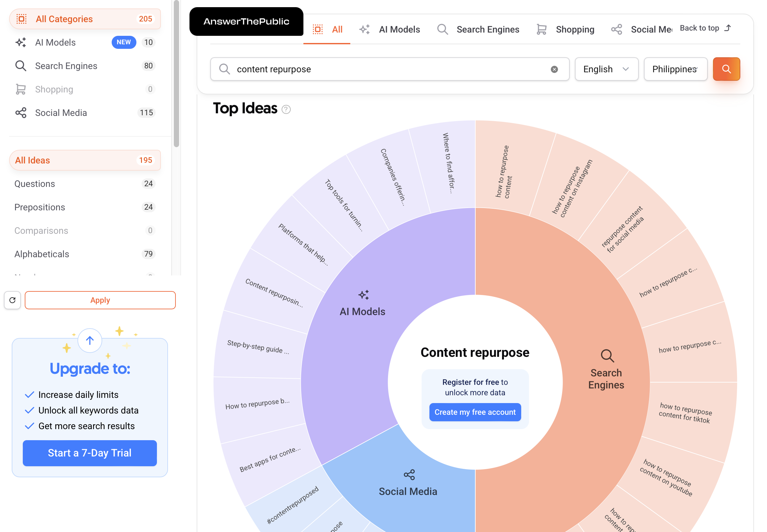This screenshot has width=767, height=532.
Task: Click the share icon on Social Media tab
Action: [616, 29]
